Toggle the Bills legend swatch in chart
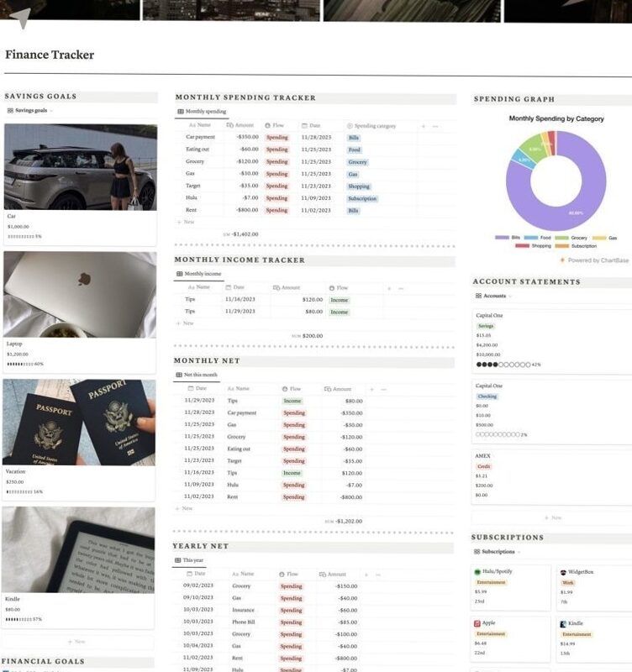Image resolution: width=632 pixels, height=672 pixels. (502, 238)
